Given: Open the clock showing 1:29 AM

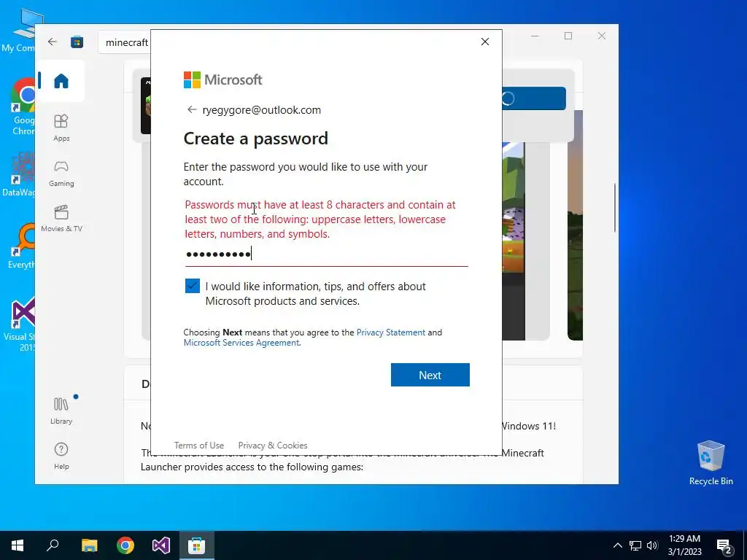Looking at the screenshot, I should [684, 545].
